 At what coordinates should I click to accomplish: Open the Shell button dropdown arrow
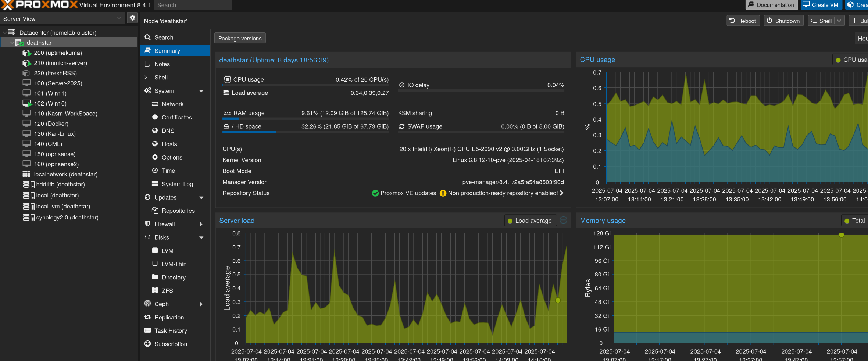[x=839, y=21]
